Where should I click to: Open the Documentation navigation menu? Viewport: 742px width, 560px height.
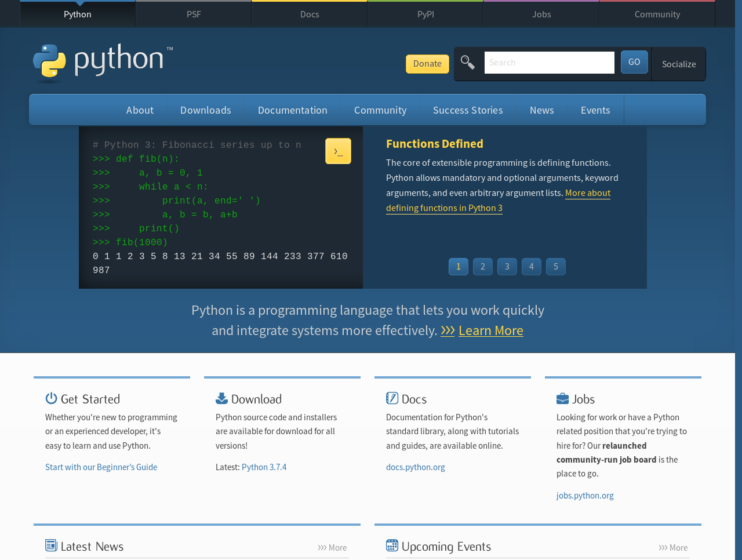[x=293, y=110]
